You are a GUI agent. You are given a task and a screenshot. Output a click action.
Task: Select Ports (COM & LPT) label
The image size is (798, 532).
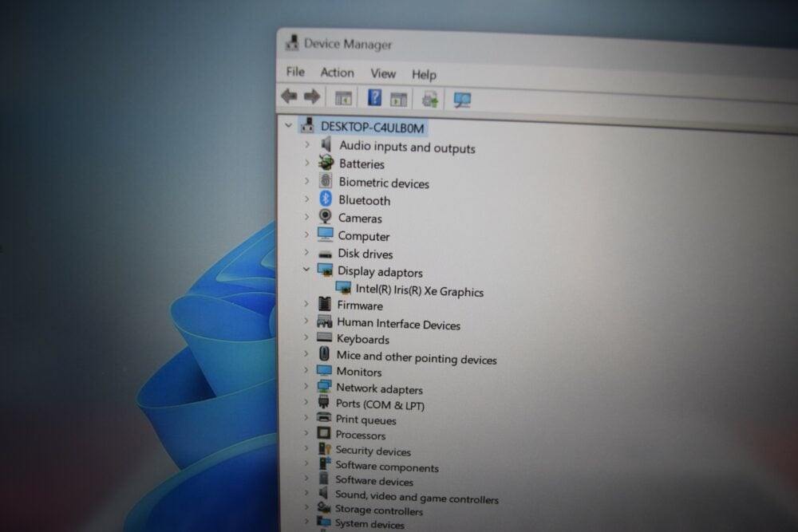point(380,404)
